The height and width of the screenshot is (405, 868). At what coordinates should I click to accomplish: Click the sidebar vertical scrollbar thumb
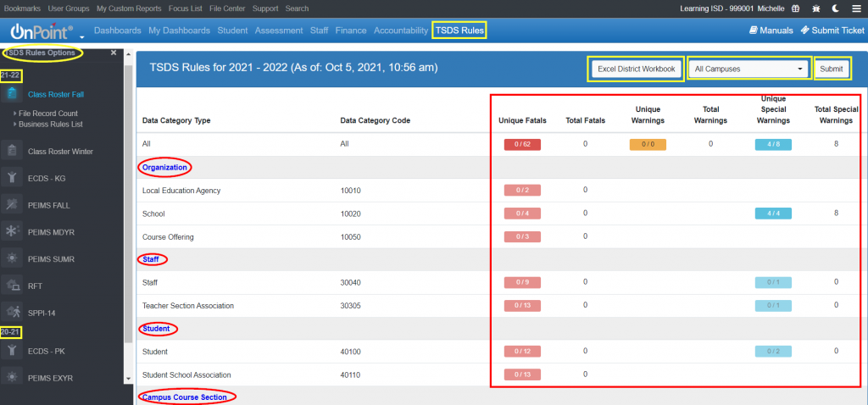click(129, 203)
